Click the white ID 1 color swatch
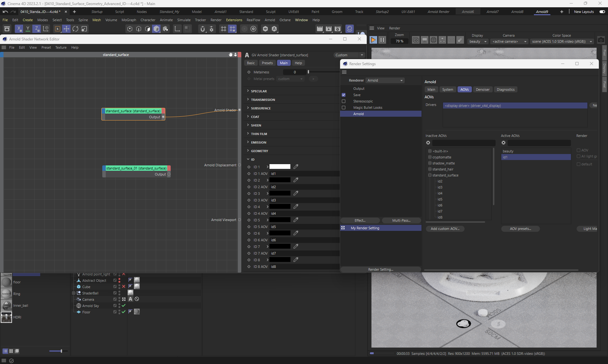Screen dimensions: 608x364 [x=280, y=167]
